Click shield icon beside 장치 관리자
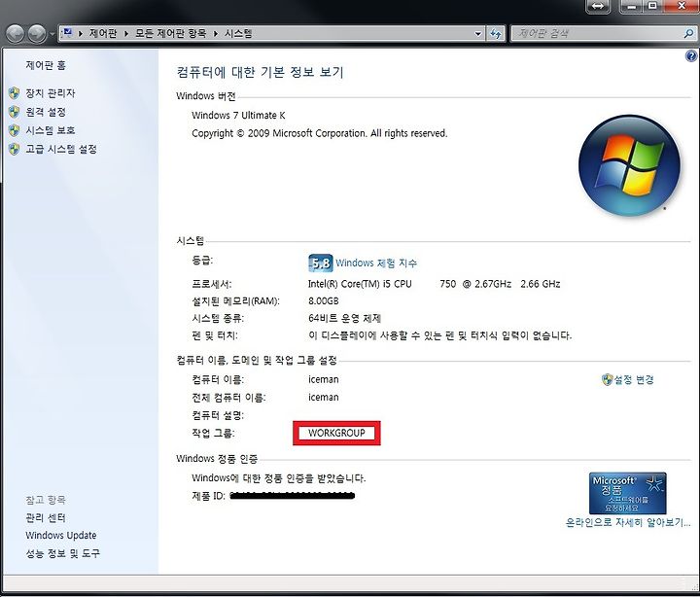Image resolution: width=700 pixels, height=597 pixels. tap(15, 93)
